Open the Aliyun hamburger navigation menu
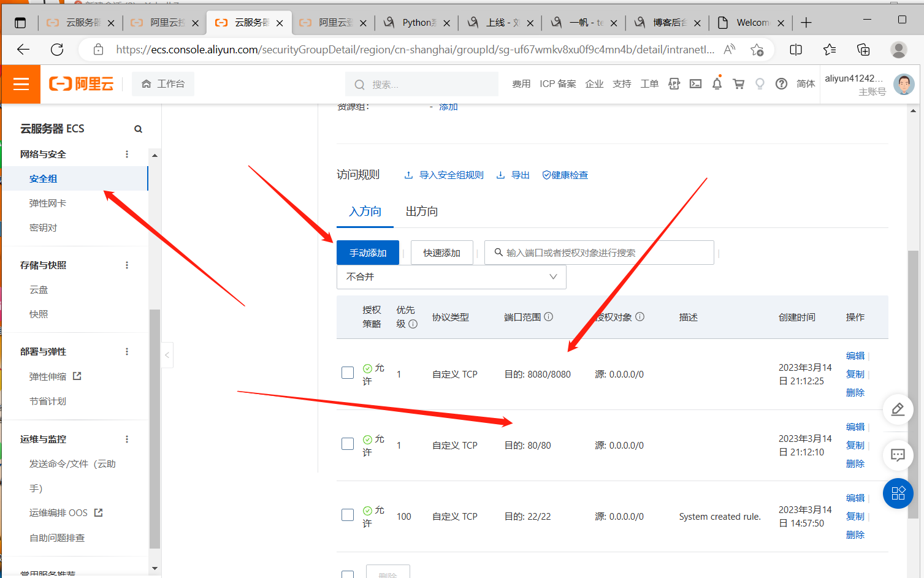The height and width of the screenshot is (578, 924). point(21,84)
